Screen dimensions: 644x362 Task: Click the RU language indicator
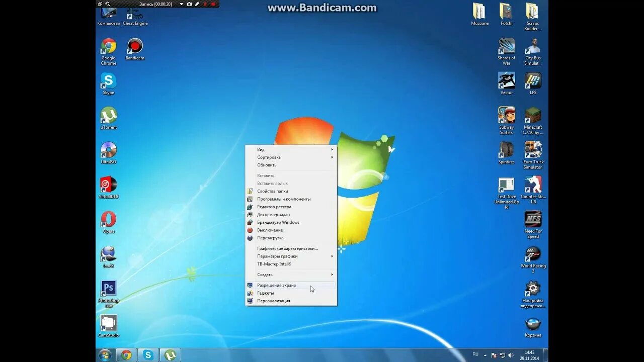pyautogui.click(x=475, y=354)
